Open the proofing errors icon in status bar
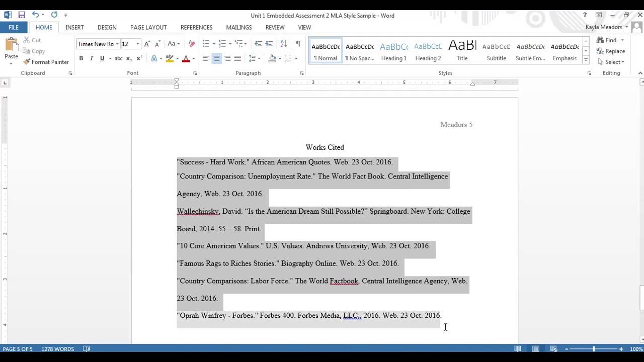Image resolution: width=644 pixels, height=362 pixels. (x=87, y=349)
